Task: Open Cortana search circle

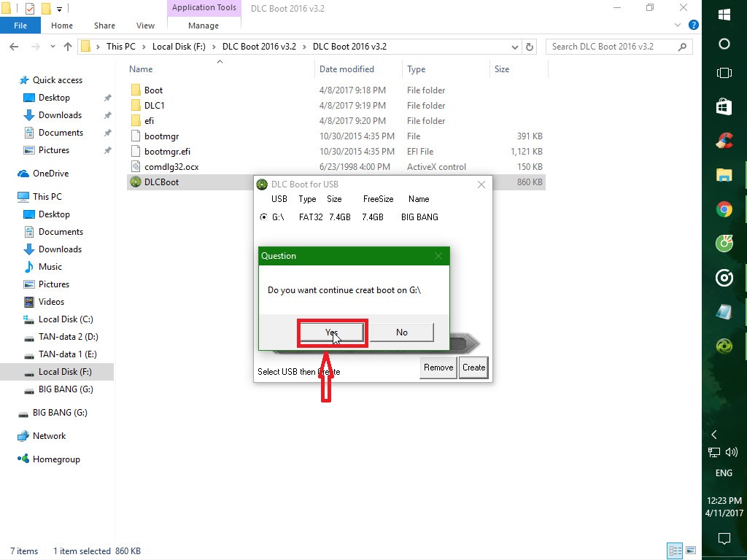Action: click(x=724, y=44)
